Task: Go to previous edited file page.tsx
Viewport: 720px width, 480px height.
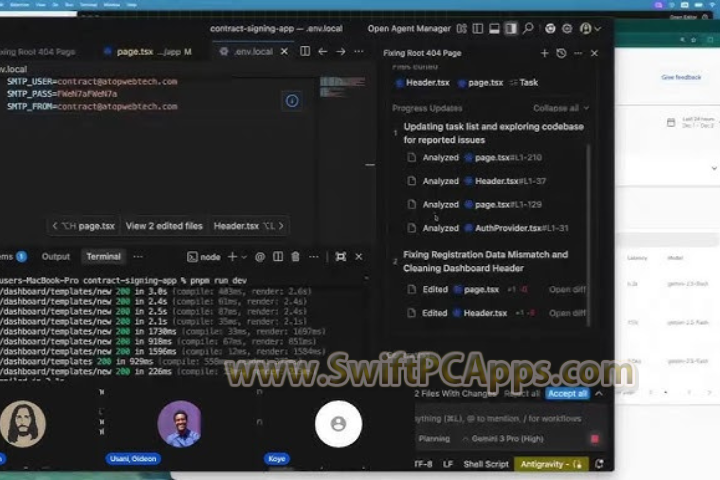Action: click(x=84, y=226)
